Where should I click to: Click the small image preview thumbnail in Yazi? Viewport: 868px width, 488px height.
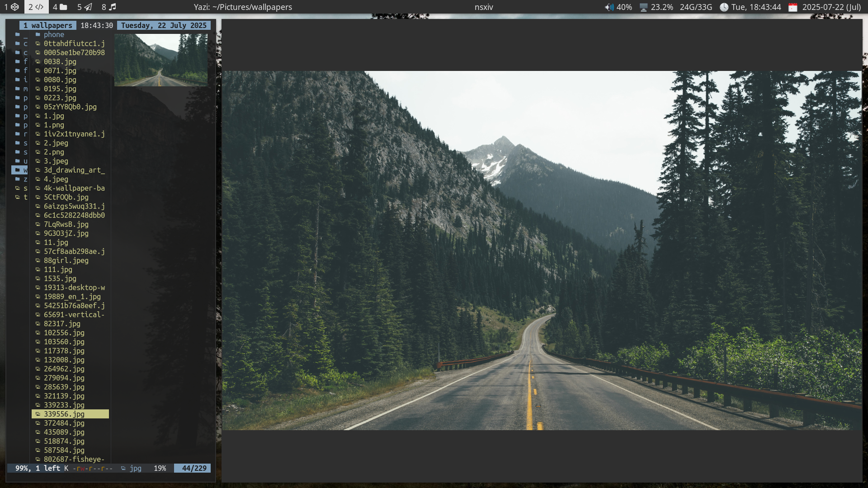pyautogui.click(x=160, y=60)
